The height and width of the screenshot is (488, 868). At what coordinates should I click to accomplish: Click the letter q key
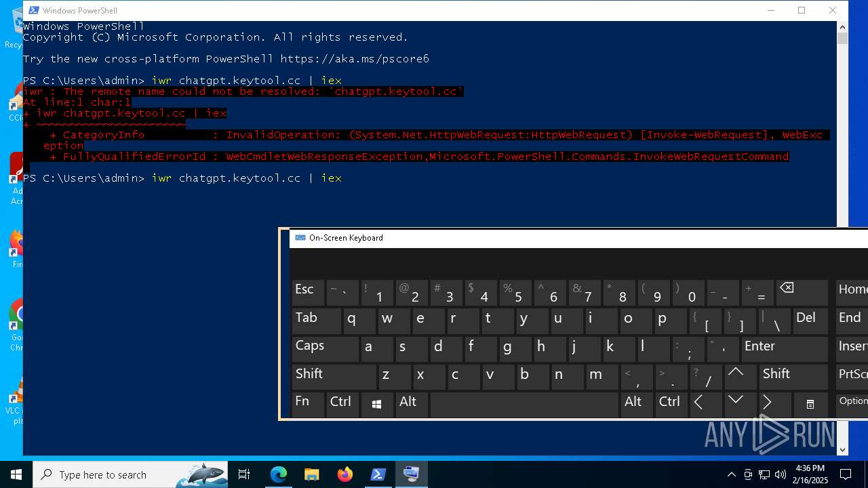pos(359,321)
